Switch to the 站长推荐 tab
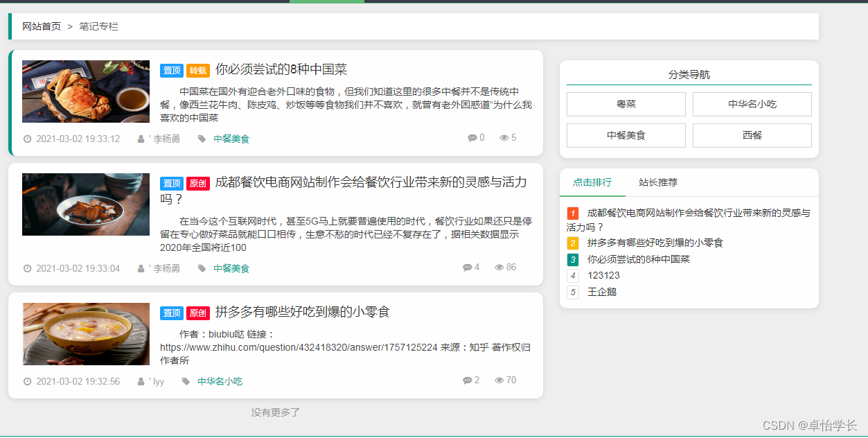The height and width of the screenshot is (438, 868). click(x=658, y=183)
